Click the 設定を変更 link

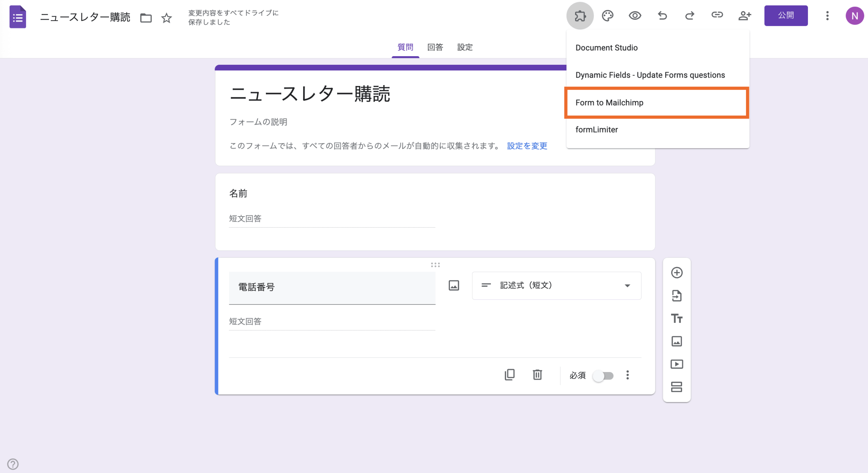[x=527, y=146]
